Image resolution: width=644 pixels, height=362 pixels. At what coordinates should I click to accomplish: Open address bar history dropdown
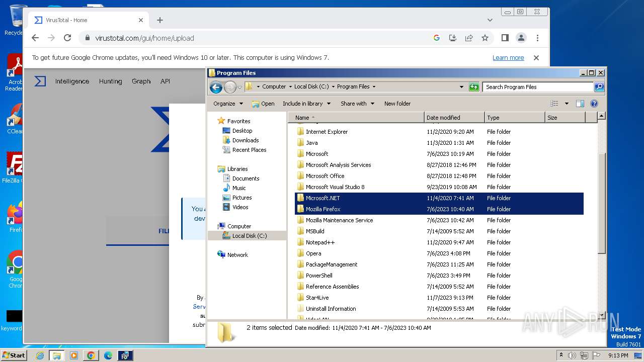461,86
